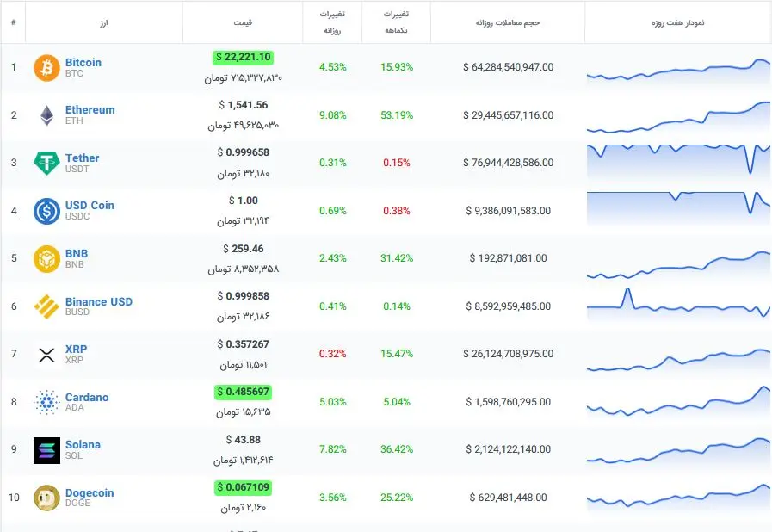Click the highlighted Bitcoin price $22,221.10
Viewport: 772px width, 532px height.
243,58
